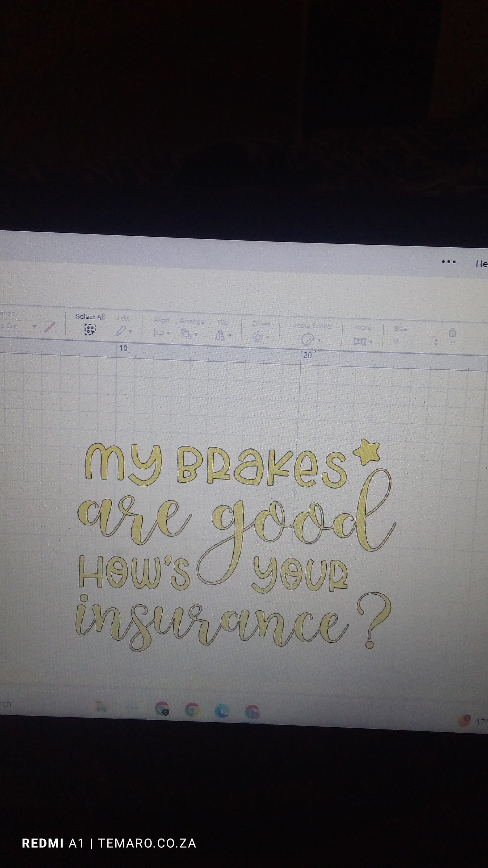Viewport: 488px width, 868px height.
Task: Click the Size width stepper arrows
Action: tap(436, 342)
